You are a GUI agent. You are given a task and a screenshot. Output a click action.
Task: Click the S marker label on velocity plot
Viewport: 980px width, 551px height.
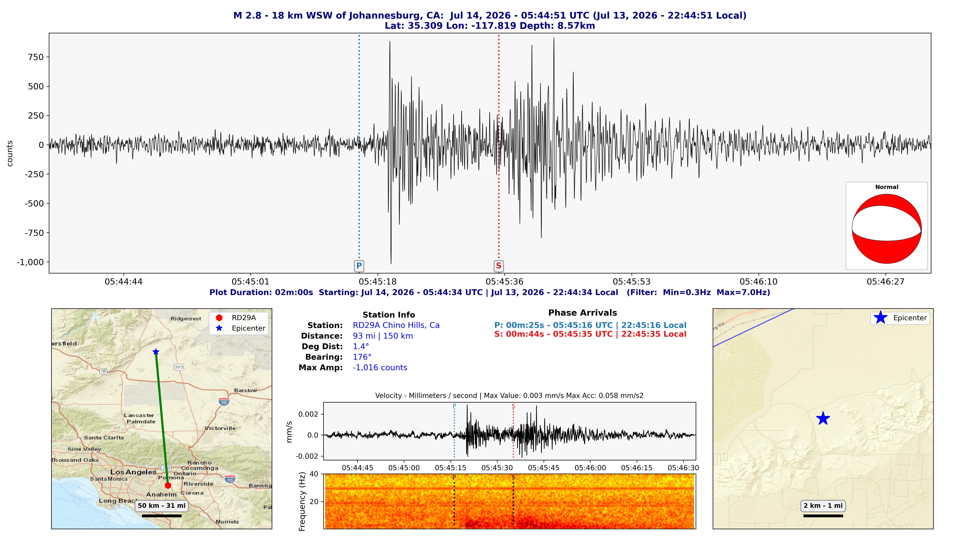[x=513, y=406]
